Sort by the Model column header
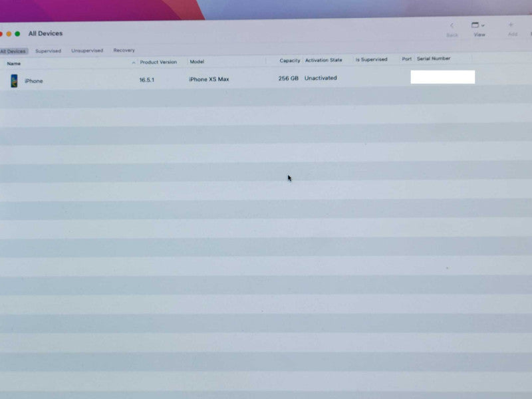532x399 pixels. 197,61
